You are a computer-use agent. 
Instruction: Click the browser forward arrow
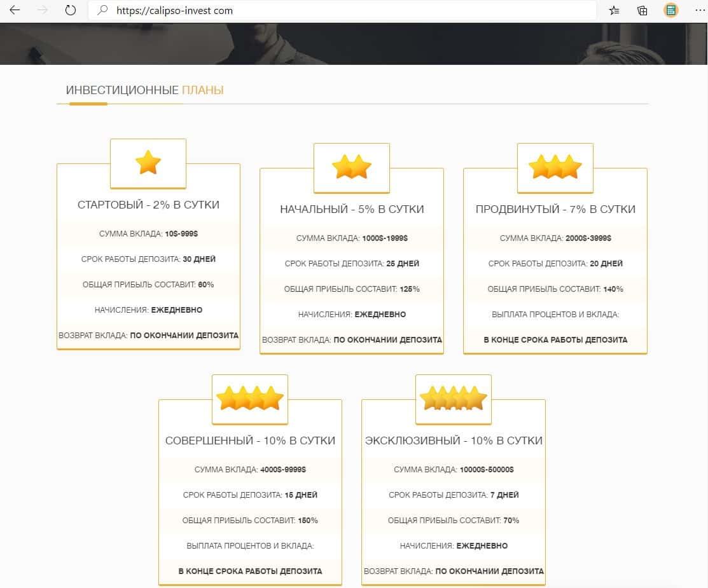point(43,10)
